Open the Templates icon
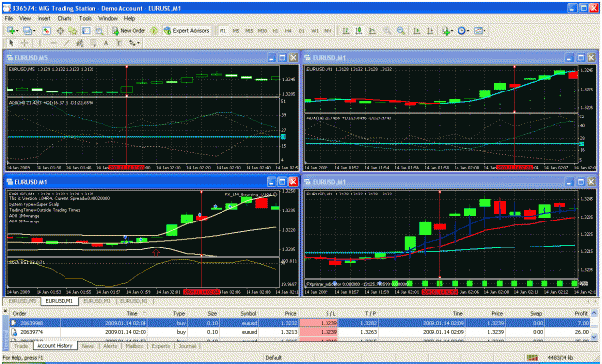Screen dimensions: 602x364 click(478, 31)
